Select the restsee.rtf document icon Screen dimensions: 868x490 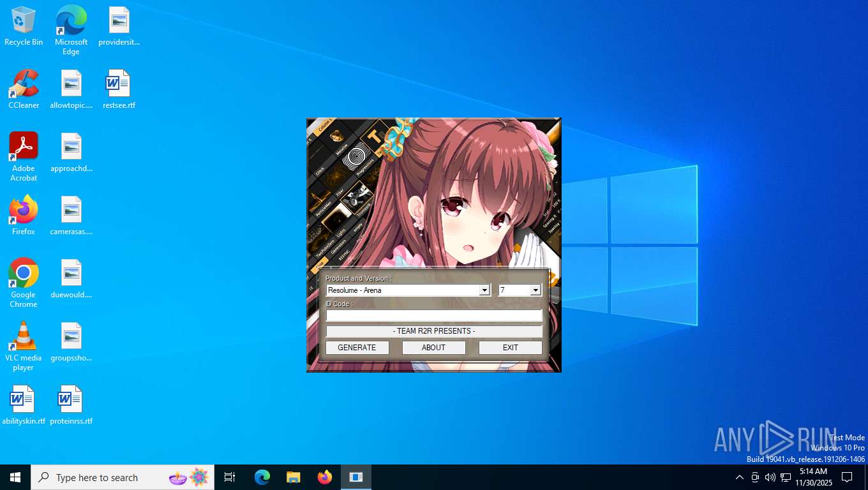(119, 90)
